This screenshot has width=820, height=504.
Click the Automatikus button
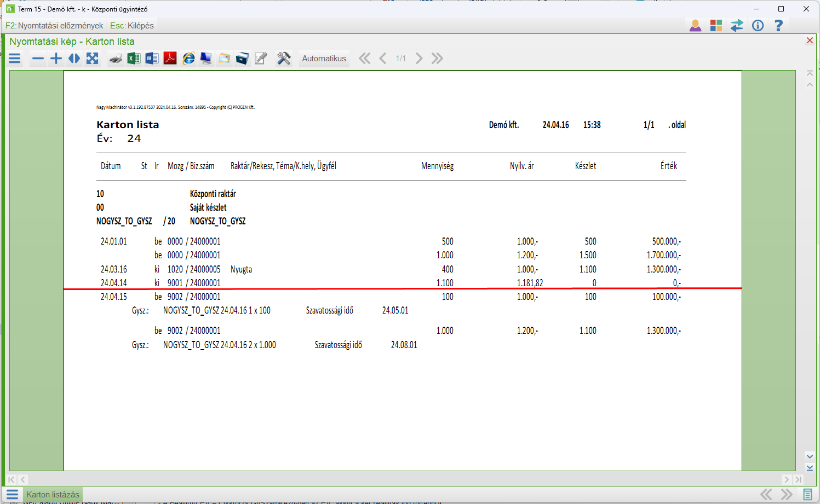(324, 59)
